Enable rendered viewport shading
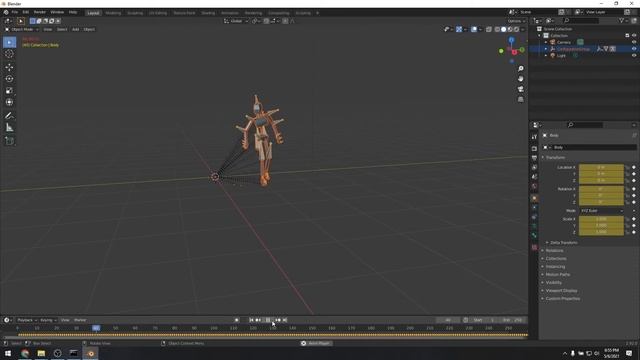Screen dimensions: 640x360 pos(517,29)
